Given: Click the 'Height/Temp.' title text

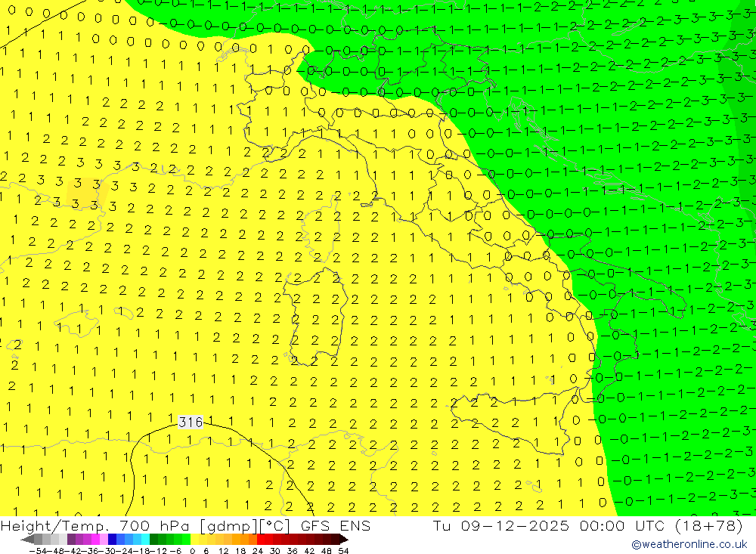Looking at the screenshot, I should click(54, 526).
